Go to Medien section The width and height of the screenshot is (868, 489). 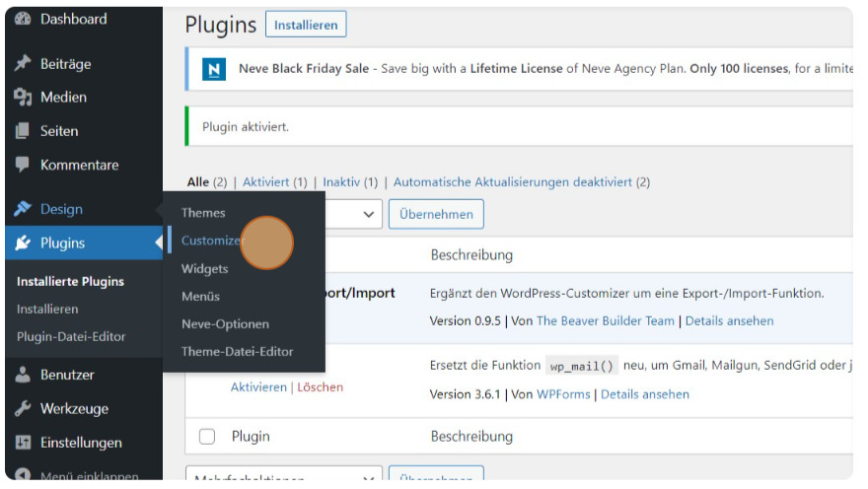pyautogui.click(x=64, y=98)
